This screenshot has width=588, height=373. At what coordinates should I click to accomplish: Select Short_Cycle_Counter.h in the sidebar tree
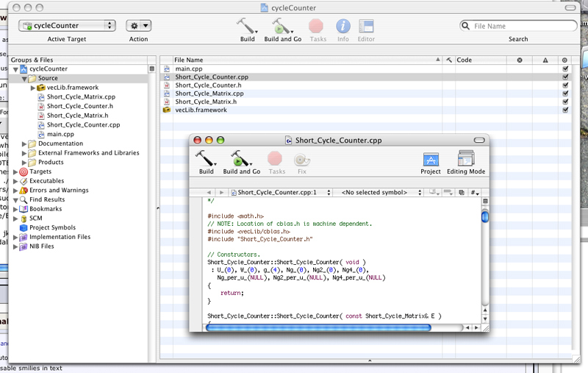[80, 106]
